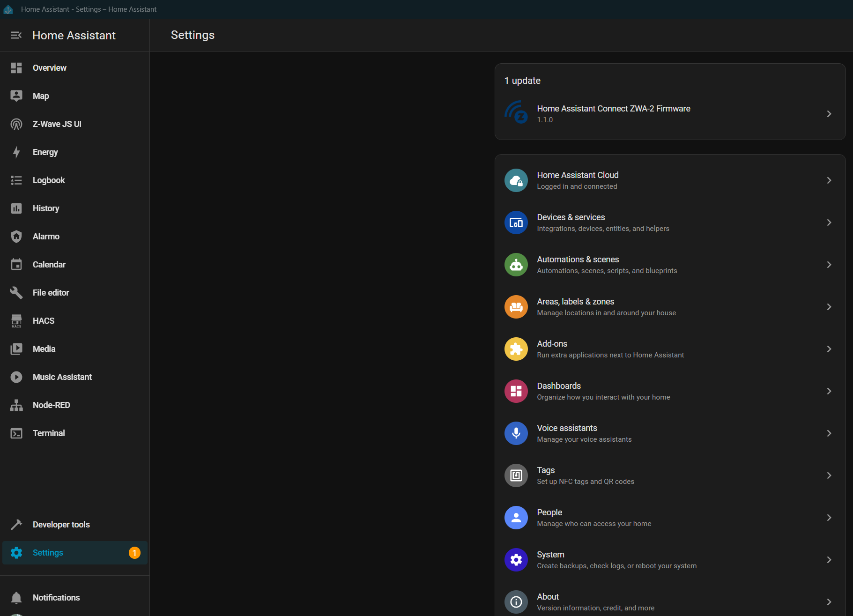Open the Alarmo shield icon
Screen dimensions: 853x616
[x=16, y=237]
